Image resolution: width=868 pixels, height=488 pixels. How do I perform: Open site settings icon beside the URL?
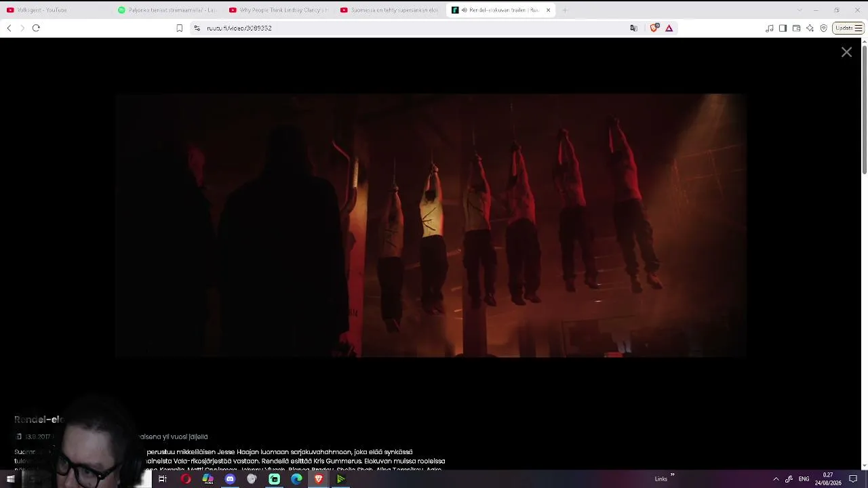197,28
